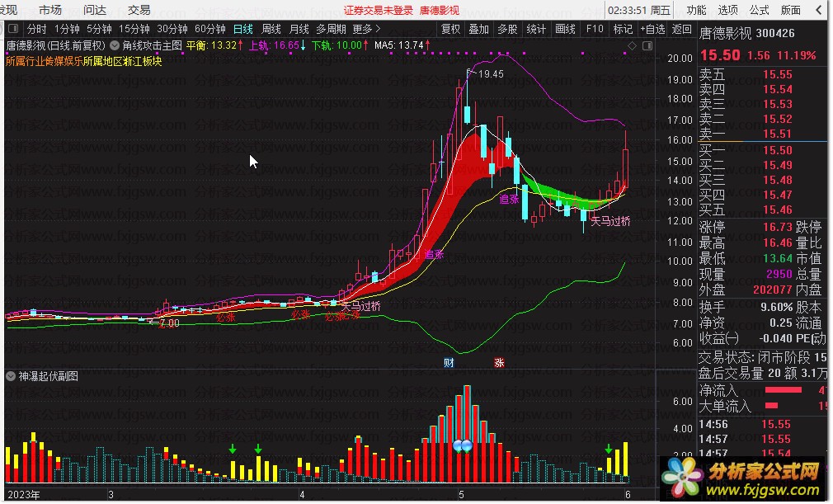This screenshot has height=504, width=833.
Task: Switch to 周线 weekly period
Action: 271,29
